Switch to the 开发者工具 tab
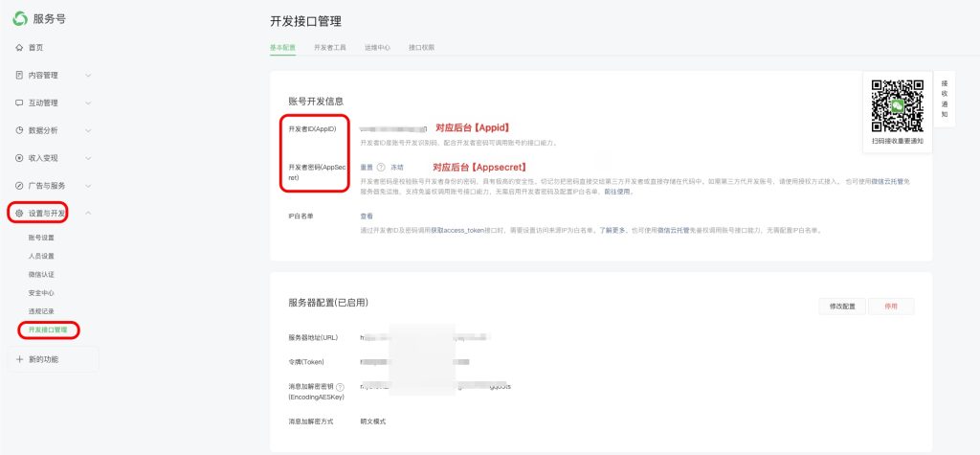Image resolution: width=980 pixels, height=455 pixels. (x=329, y=47)
